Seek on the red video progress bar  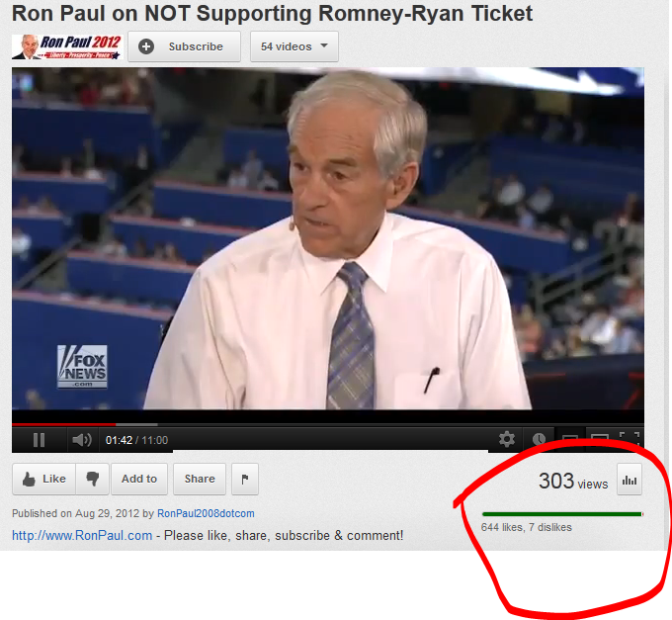327,424
